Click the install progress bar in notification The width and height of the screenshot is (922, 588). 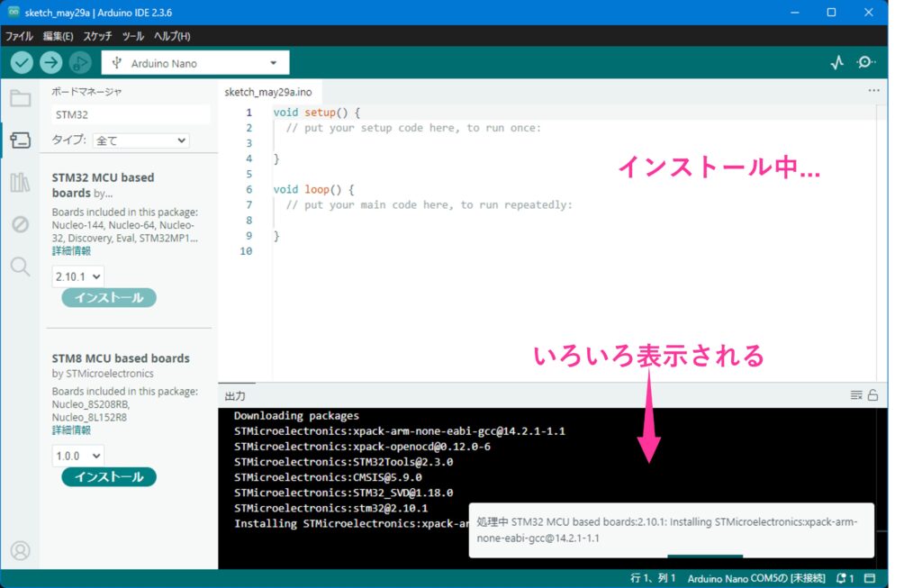tap(705, 556)
